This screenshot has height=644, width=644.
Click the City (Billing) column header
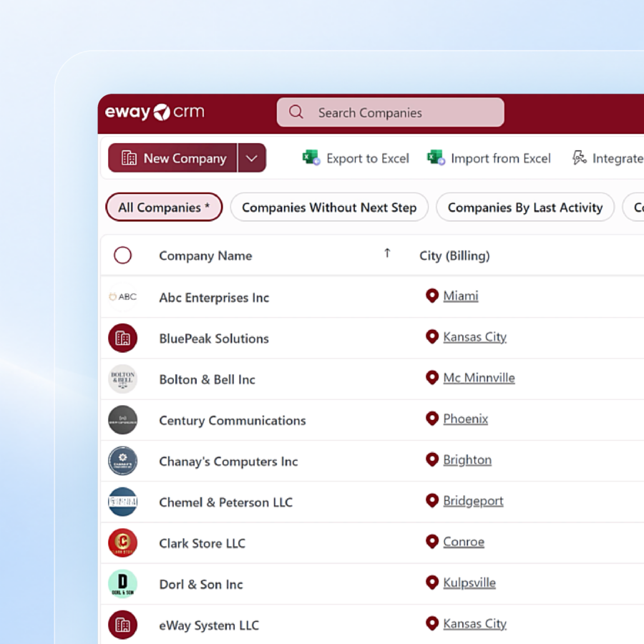pyautogui.click(x=454, y=255)
